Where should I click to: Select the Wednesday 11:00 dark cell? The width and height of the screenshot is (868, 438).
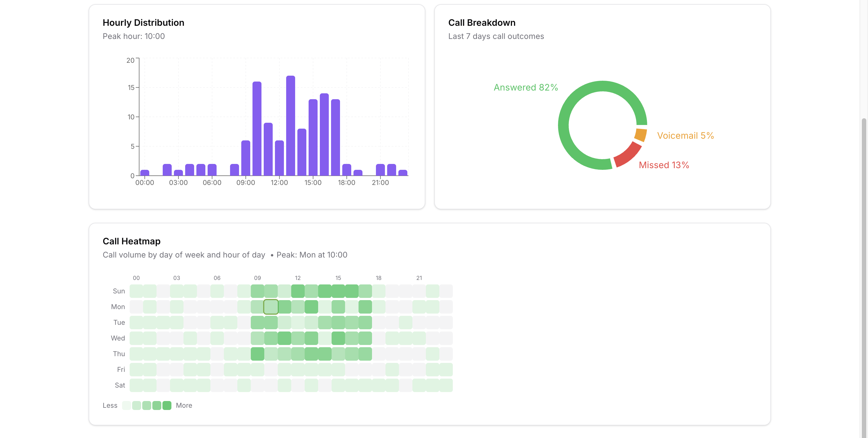(285, 338)
